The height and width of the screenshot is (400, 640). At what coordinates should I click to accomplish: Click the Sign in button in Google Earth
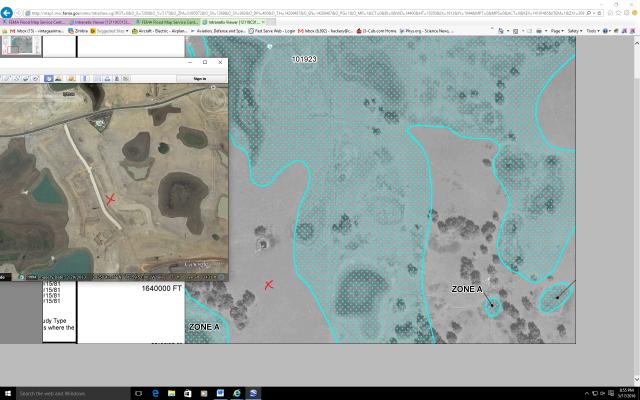(200, 78)
